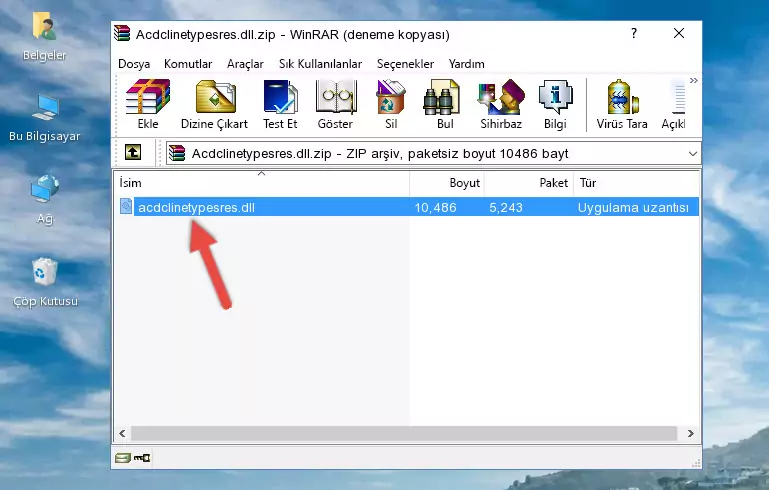Select Belgeler desktop icon
The image size is (769, 490).
click(x=44, y=26)
